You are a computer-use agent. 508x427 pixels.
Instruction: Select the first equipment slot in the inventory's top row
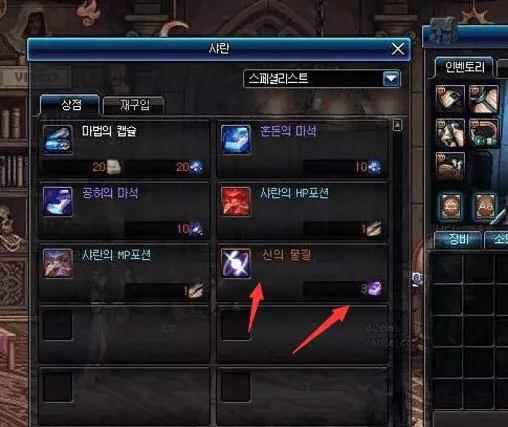(x=450, y=99)
